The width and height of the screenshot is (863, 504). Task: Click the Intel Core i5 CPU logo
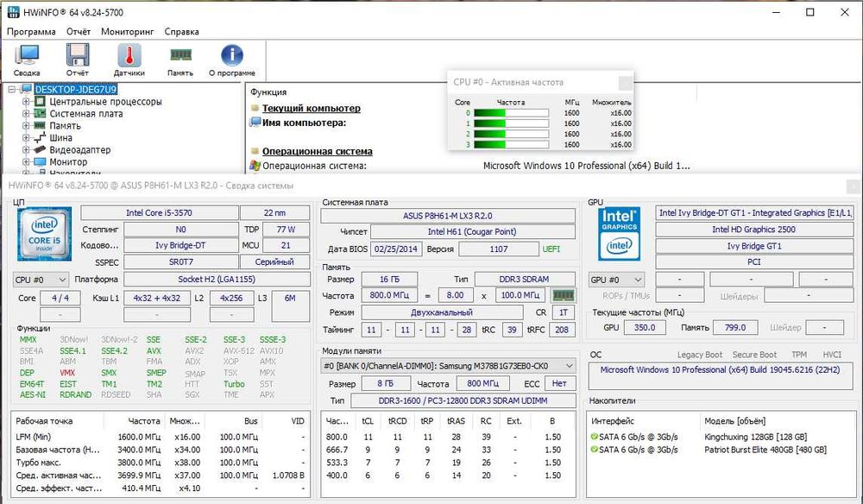tap(44, 234)
